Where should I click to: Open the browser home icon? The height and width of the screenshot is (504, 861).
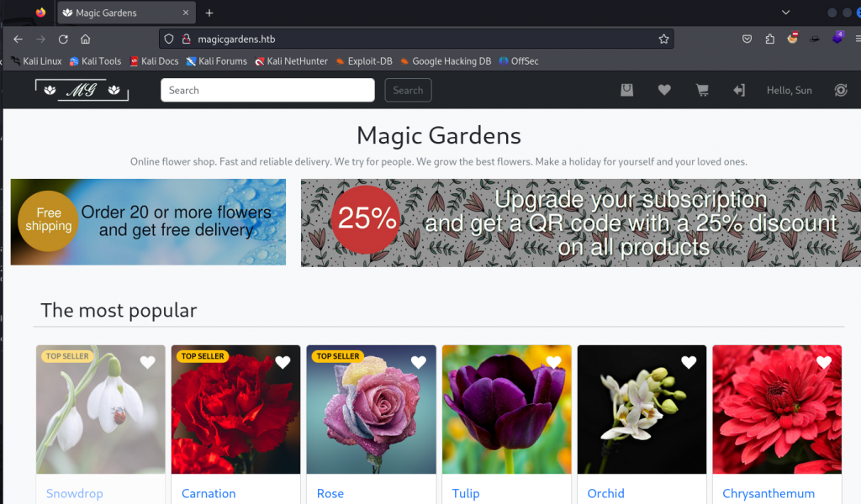point(85,39)
